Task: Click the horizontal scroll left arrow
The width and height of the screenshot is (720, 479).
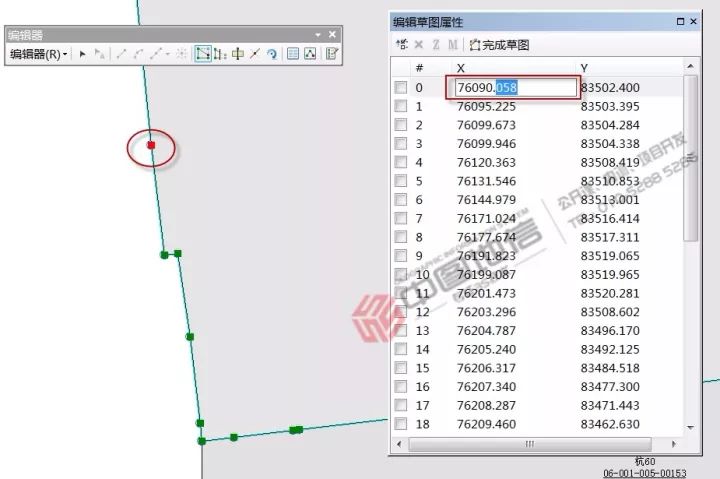Action: pos(399,444)
